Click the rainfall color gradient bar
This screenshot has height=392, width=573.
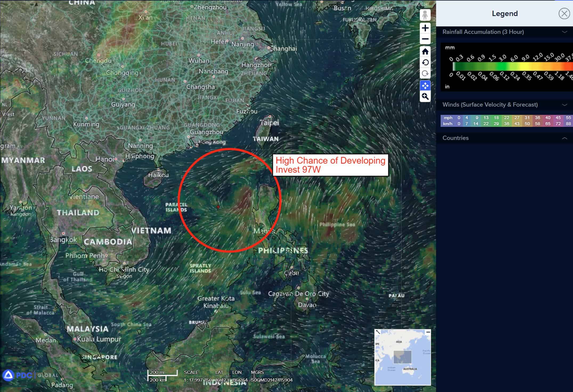[x=513, y=66]
